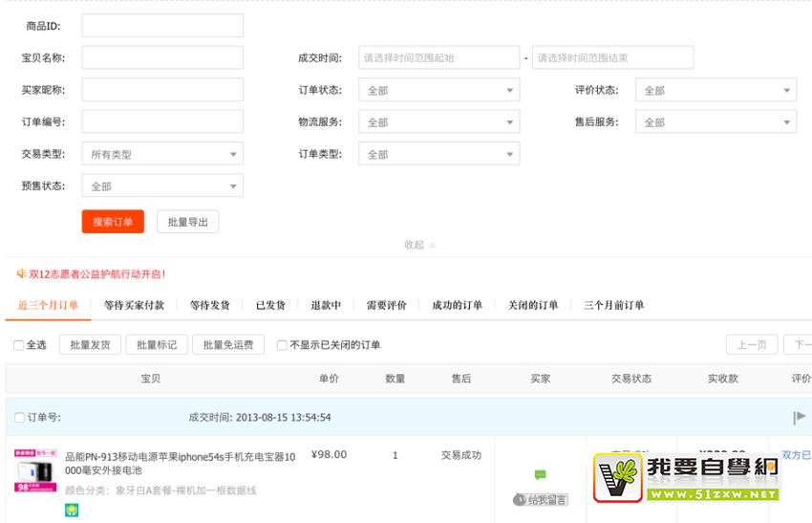Click the 商品ID input field
This screenshot has height=523, width=812.
pos(162,26)
